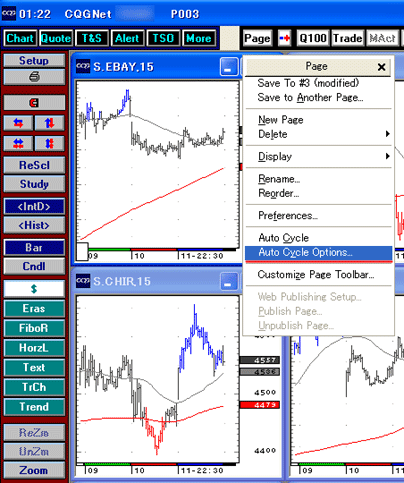Click the CQG icon of S.CHIR,15 chart
Image resolution: width=404 pixels, height=483 pixels.
click(x=83, y=281)
